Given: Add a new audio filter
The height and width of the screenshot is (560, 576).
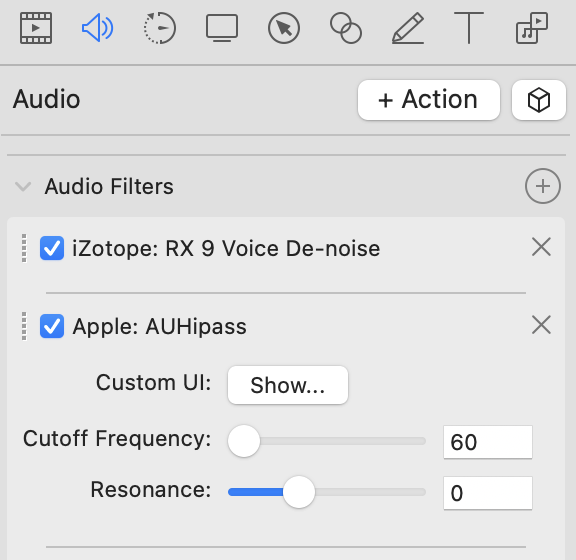Looking at the screenshot, I should point(543,186).
